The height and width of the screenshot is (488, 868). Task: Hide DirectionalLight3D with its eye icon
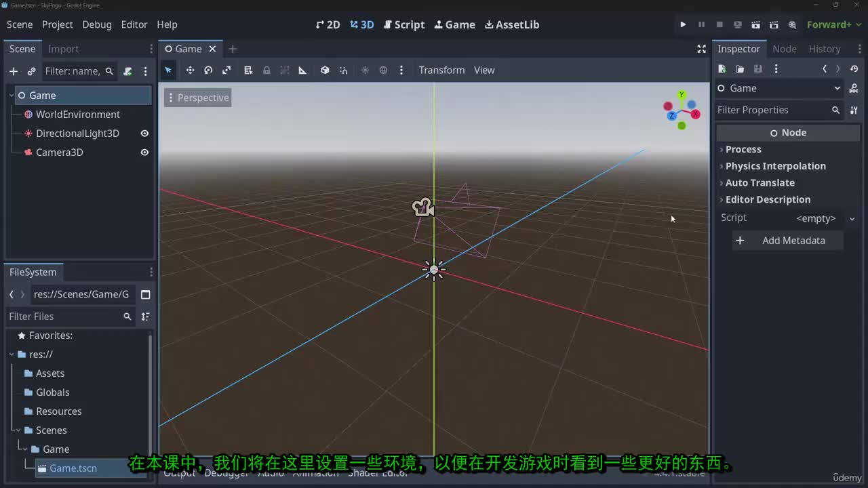tap(144, 134)
